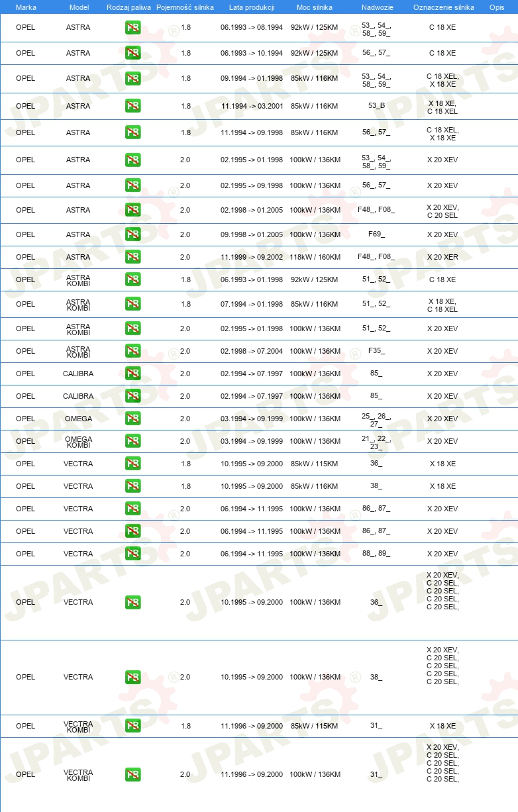This screenshot has height=812, width=518.
Task: Select the 'F69_' body cell
Action: [376, 234]
